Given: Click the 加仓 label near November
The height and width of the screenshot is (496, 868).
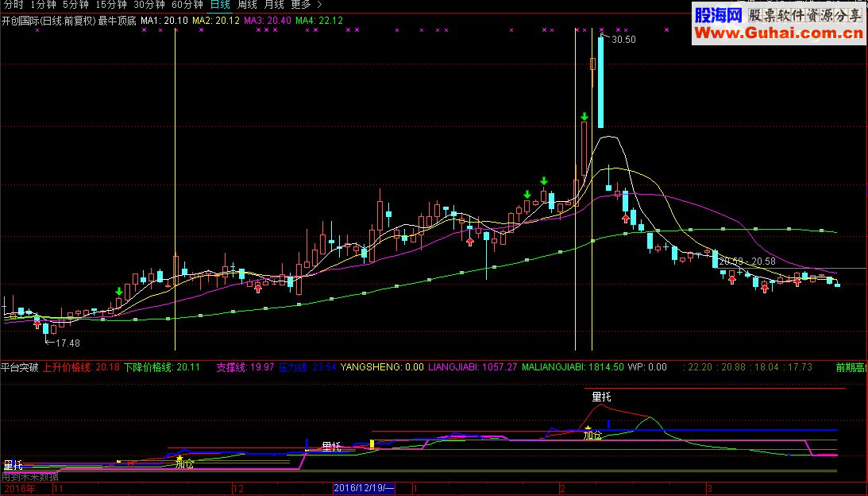Looking at the screenshot, I should (x=184, y=464).
